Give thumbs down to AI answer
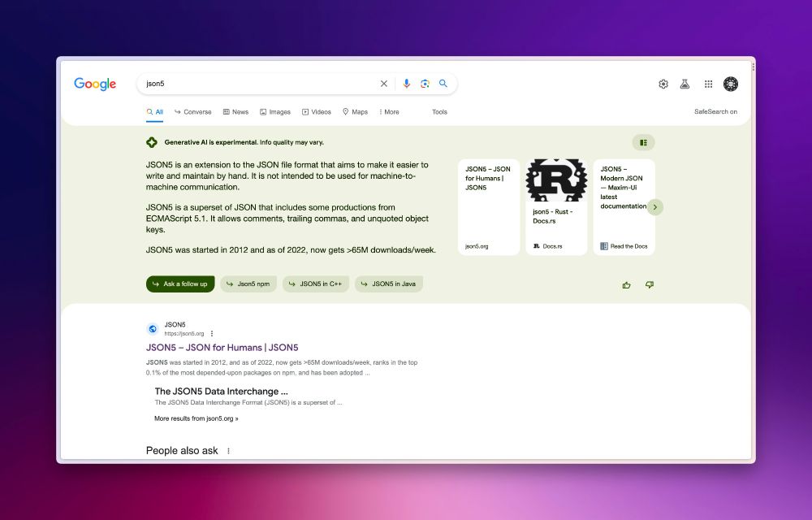The height and width of the screenshot is (520, 812). 650,285
